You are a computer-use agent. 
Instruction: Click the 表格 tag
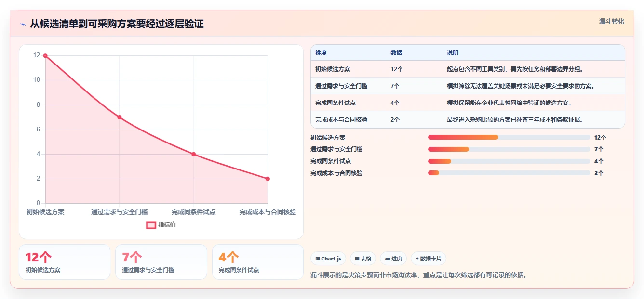click(x=363, y=259)
